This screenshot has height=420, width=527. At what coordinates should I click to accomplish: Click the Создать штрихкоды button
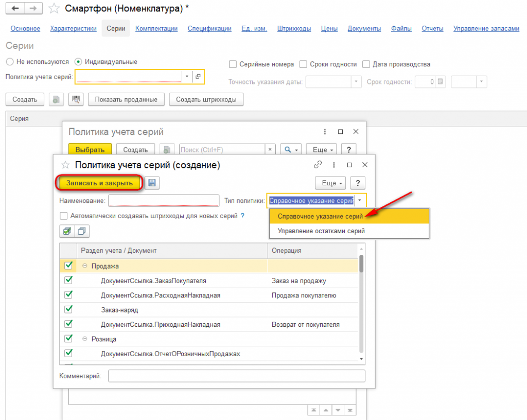click(206, 99)
